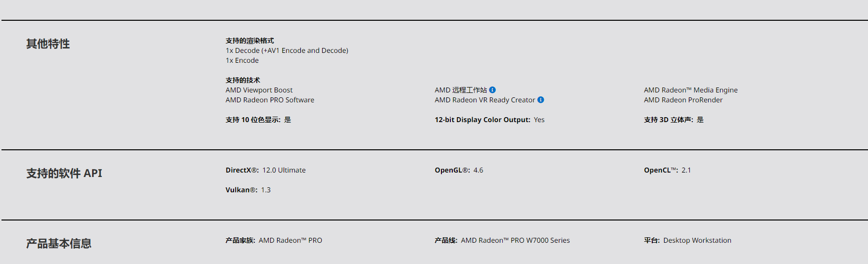This screenshot has width=868, height=264.
Task: Click the AMD 远程工作站 text
Action: 460,90
